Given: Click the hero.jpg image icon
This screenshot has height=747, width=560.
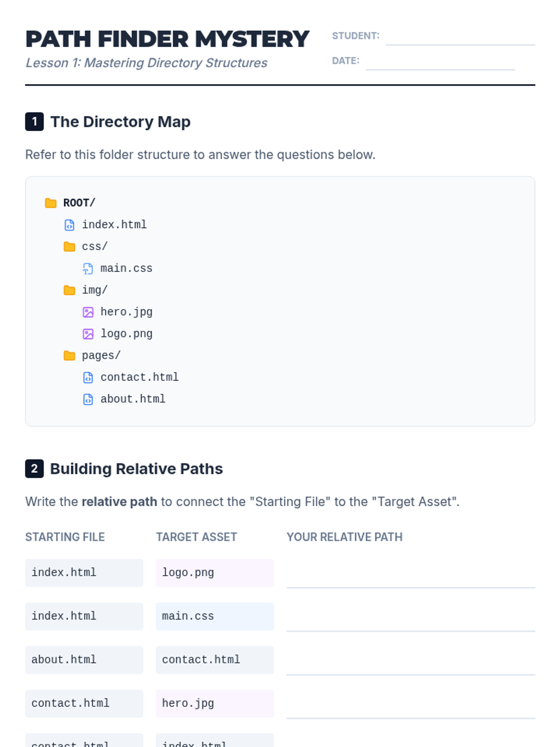Looking at the screenshot, I should [x=88, y=312].
